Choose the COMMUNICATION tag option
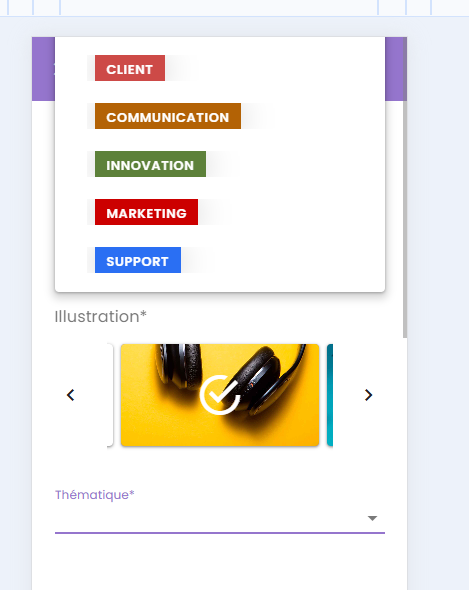Screen dimensions: 469x590 click(168, 116)
